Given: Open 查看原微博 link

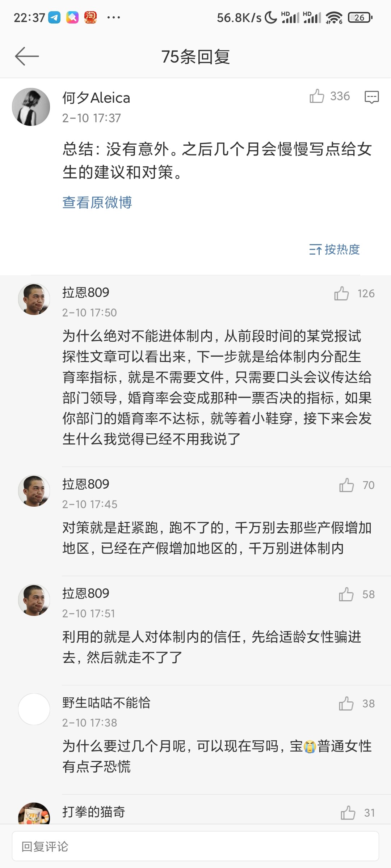Looking at the screenshot, I should pyautogui.click(x=97, y=203).
